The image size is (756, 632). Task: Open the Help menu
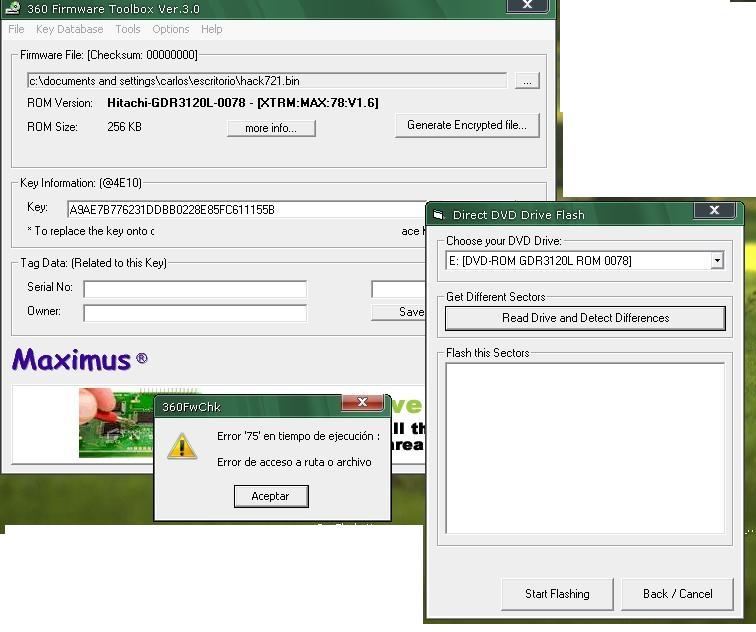pyautogui.click(x=212, y=29)
